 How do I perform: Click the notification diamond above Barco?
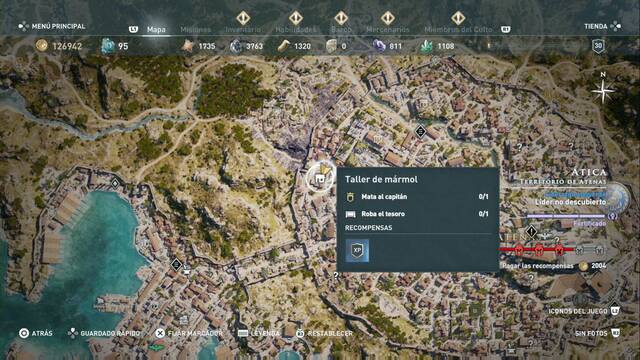pyautogui.click(x=341, y=18)
